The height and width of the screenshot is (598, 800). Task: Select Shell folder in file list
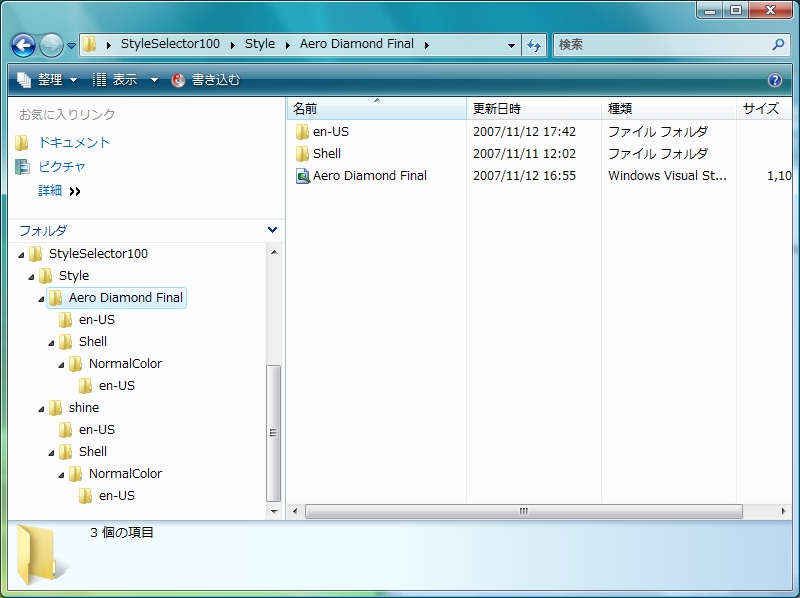(x=327, y=154)
